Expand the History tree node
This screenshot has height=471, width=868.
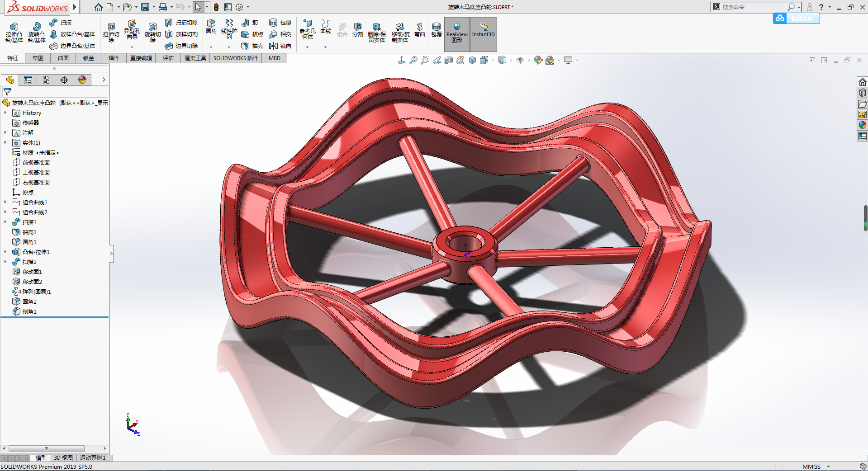pos(5,113)
